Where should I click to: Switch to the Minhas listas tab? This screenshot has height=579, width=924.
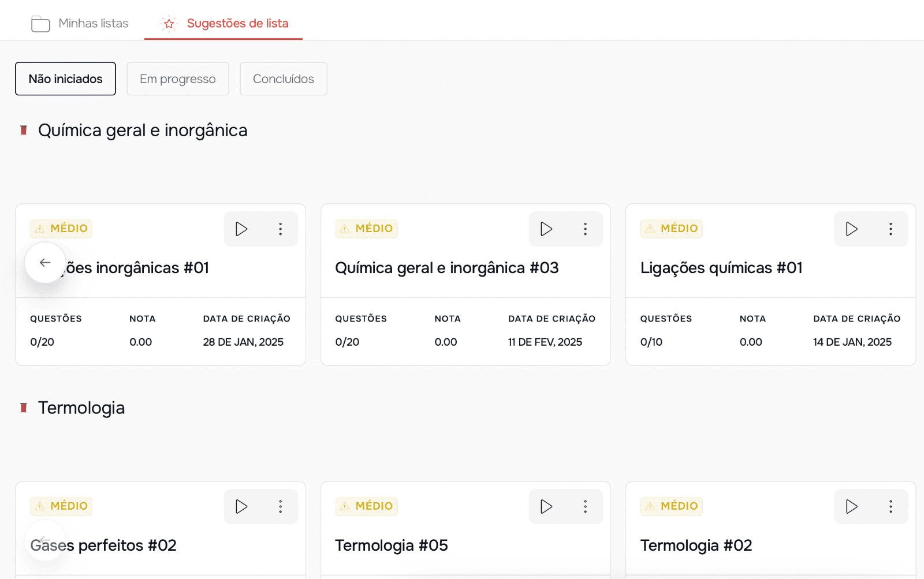tap(80, 24)
